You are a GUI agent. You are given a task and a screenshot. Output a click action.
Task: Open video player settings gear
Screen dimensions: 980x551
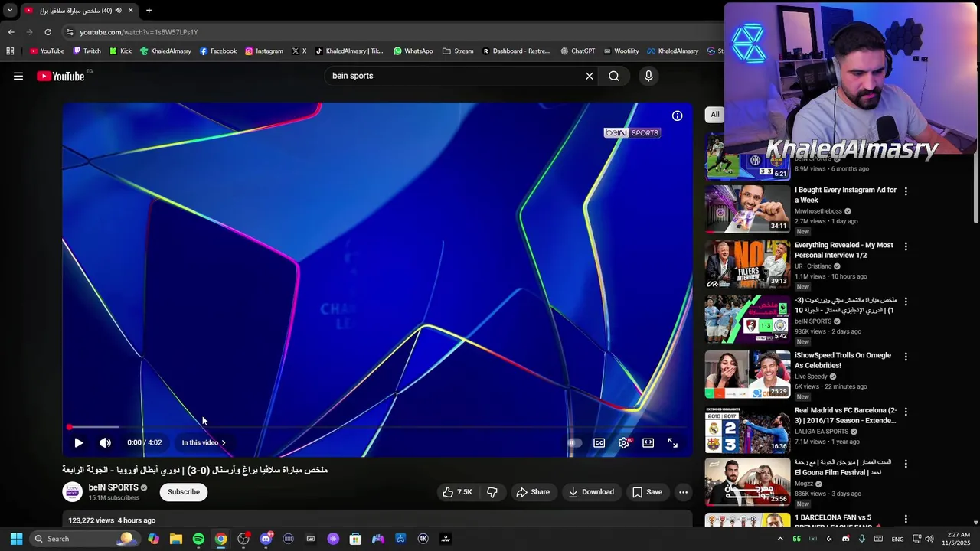tap(624, 442)
